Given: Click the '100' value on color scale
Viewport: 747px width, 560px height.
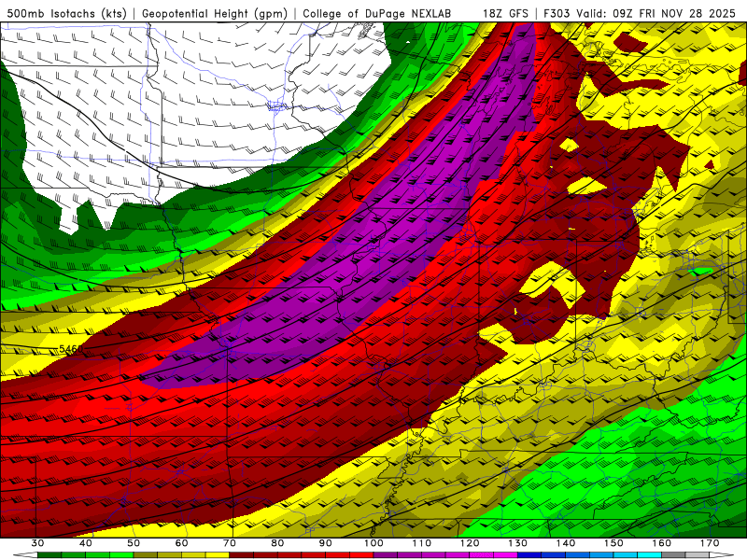Looking at the screenshot, I should pos(374,543).
